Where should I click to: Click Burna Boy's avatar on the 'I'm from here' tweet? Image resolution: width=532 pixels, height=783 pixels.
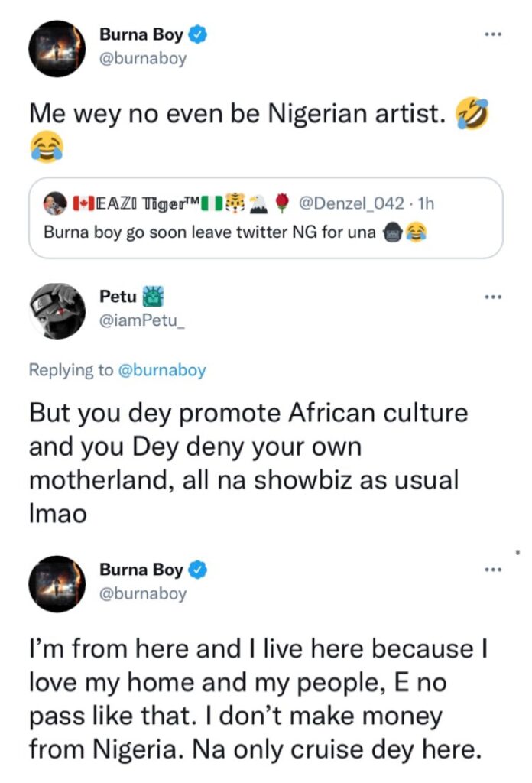click(56, 583)
